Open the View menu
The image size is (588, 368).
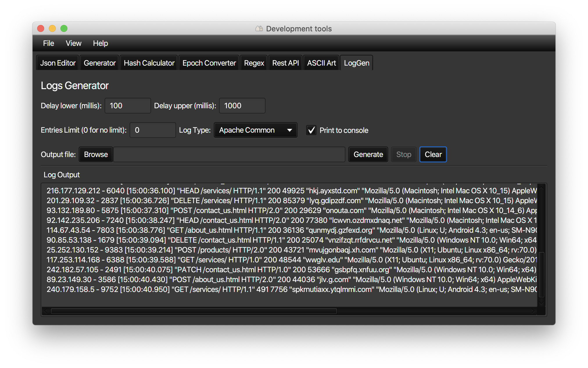click(x=73, y=43)
